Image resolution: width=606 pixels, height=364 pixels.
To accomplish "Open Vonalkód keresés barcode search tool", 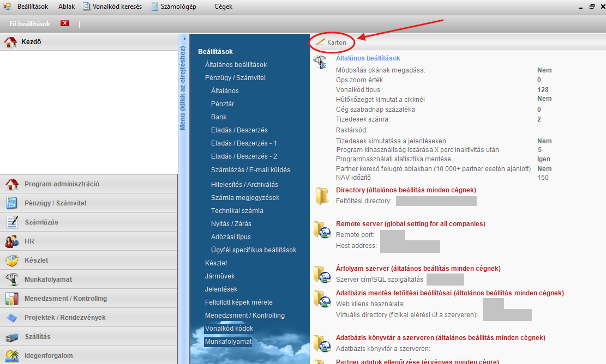I will pos(112,7).
